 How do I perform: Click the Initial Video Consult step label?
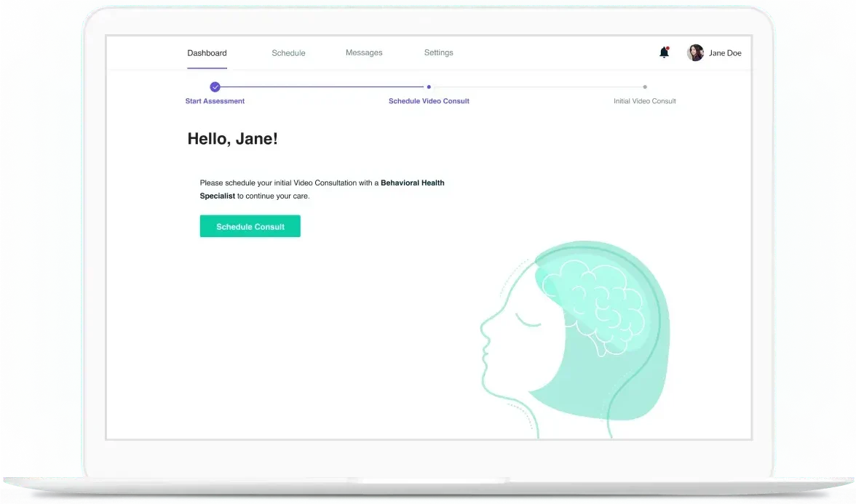644,101
